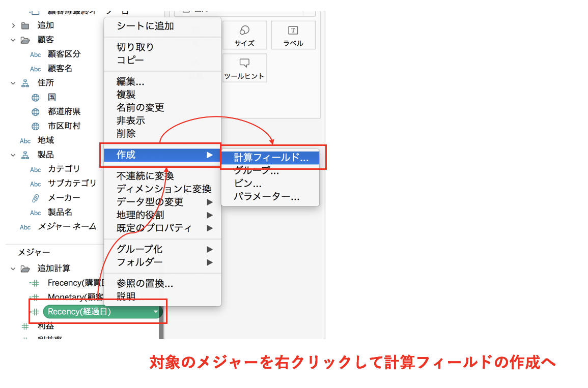
Task: Collapse the 追加計算 folder
Action: click(13, 268)
